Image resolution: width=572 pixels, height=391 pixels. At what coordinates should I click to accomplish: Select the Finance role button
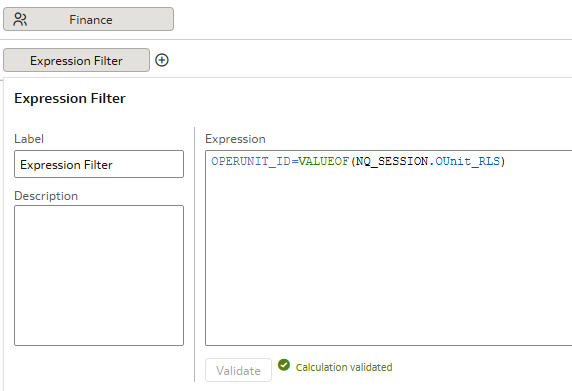(88, 19)
